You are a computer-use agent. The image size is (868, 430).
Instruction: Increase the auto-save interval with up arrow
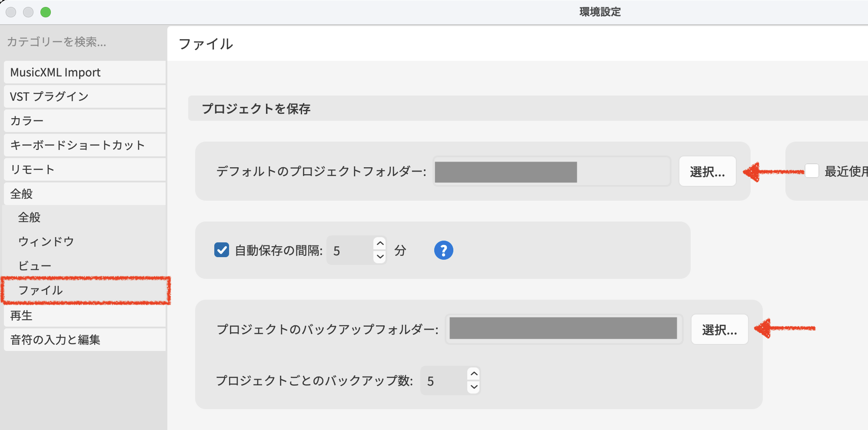click(380, 243)
